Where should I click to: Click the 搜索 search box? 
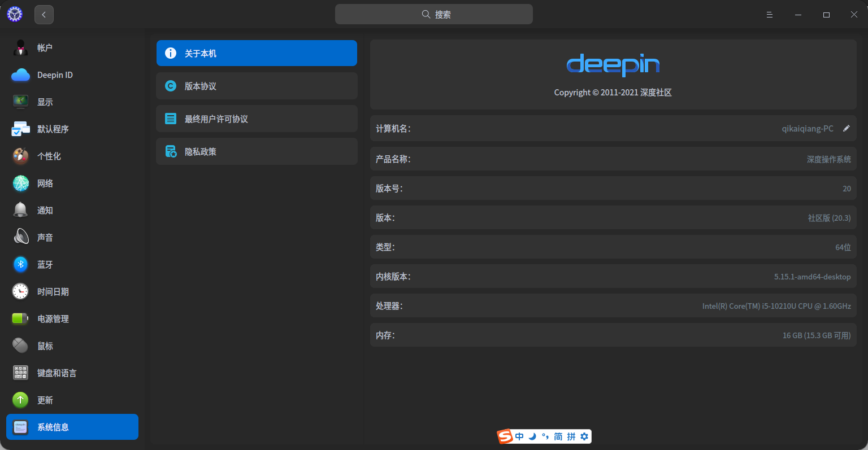point(434,14)
